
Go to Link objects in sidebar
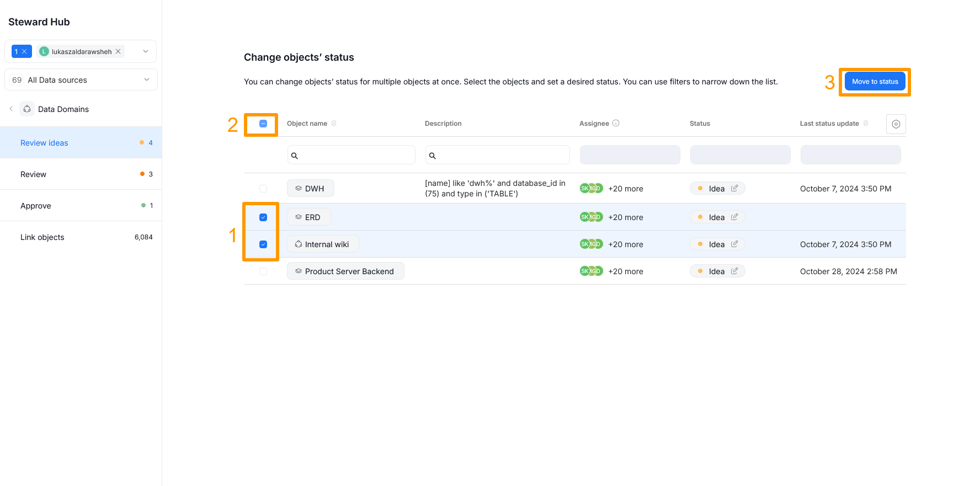pyautogui.click(x=42, y=237)
